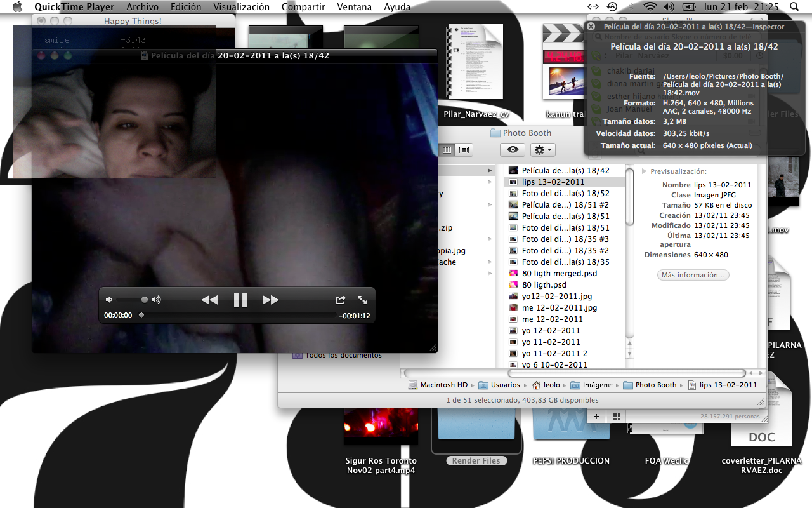Click the QuickTime playback progress bar
812x508 pixels.
click(x=238, y=315)
